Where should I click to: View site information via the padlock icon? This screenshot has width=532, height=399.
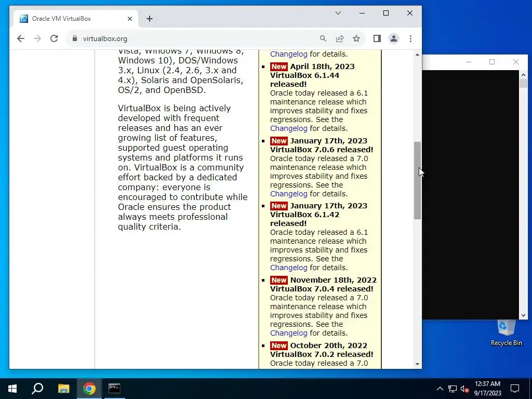coord(75,38)
